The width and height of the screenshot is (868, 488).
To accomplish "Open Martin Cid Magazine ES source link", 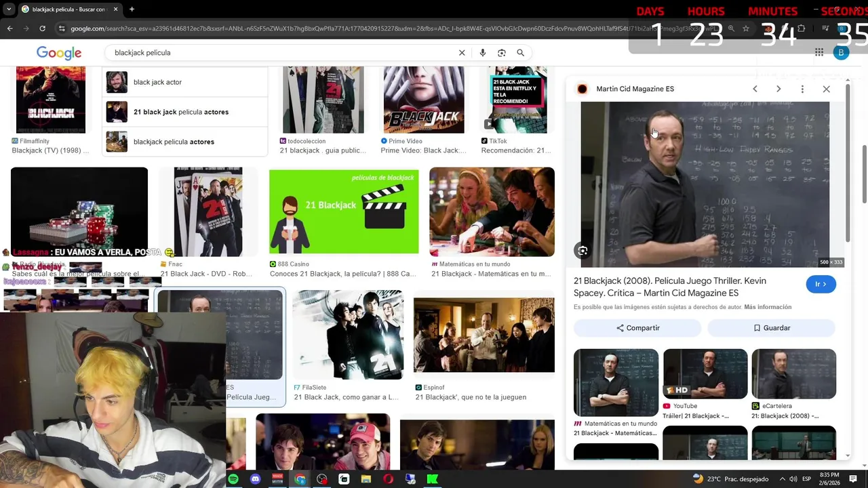I will 635,89.
